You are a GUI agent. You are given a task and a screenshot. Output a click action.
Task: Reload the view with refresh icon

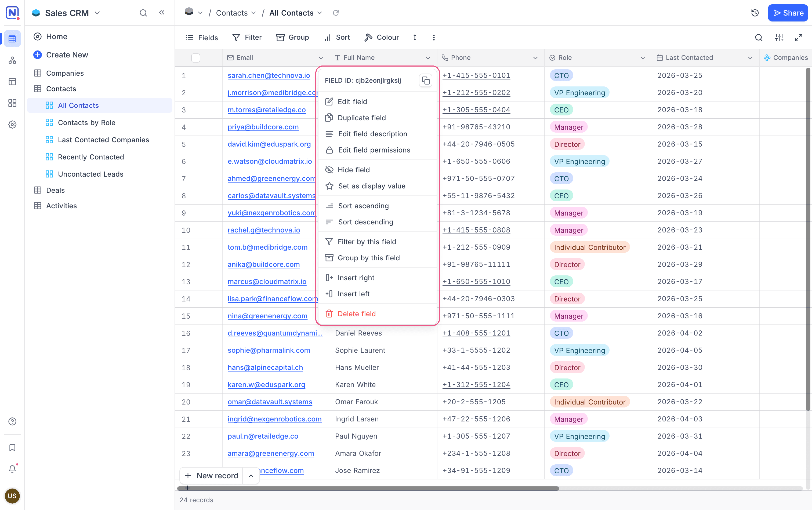[x=336, y=13]
